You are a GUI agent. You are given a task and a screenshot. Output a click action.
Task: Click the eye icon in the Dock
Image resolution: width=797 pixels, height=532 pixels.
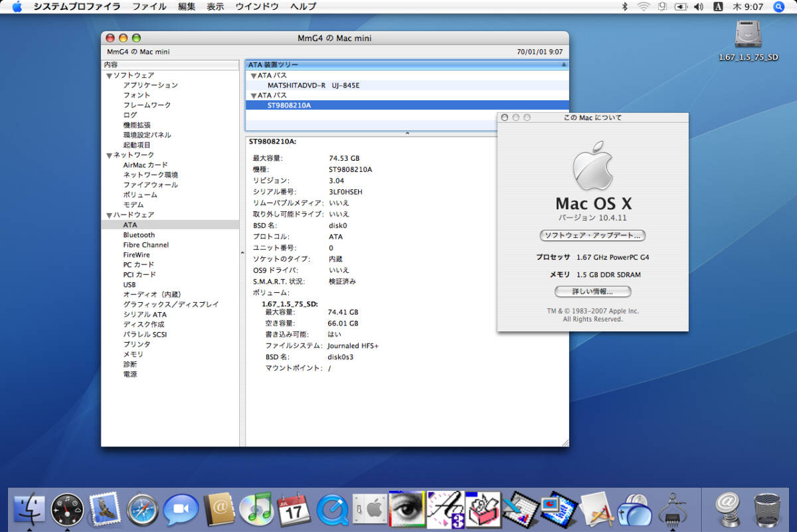(x=407, y=510)
